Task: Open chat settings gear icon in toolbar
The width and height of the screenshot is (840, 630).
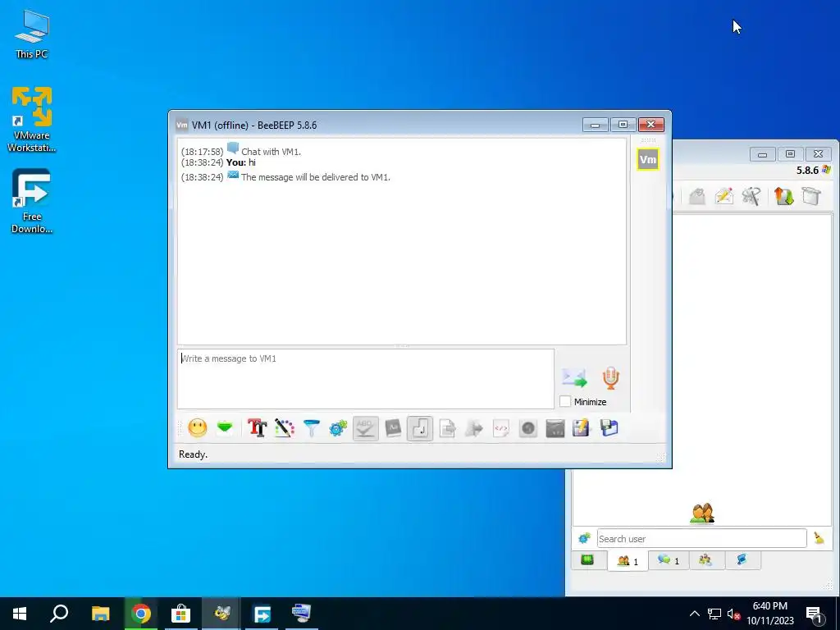Action: pyautogui.click(x=338, y=428)
